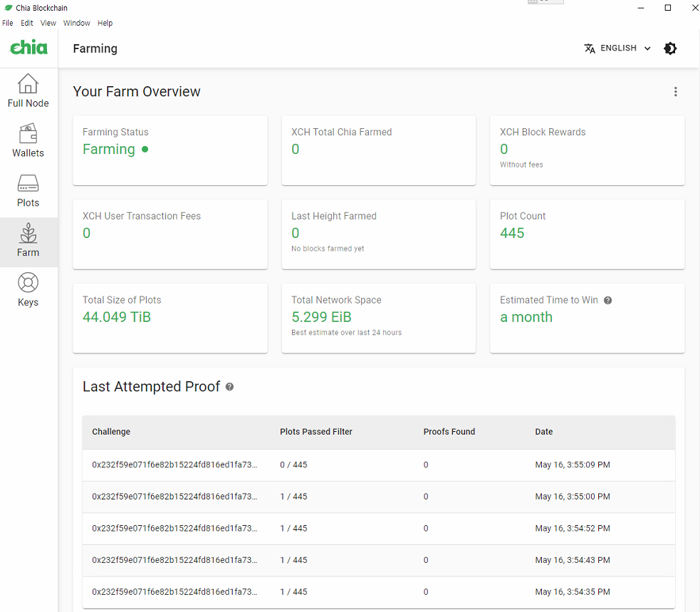The height and width of the screenshot is (612, 700).
Task: Open the Help menu
Action: 105,23
